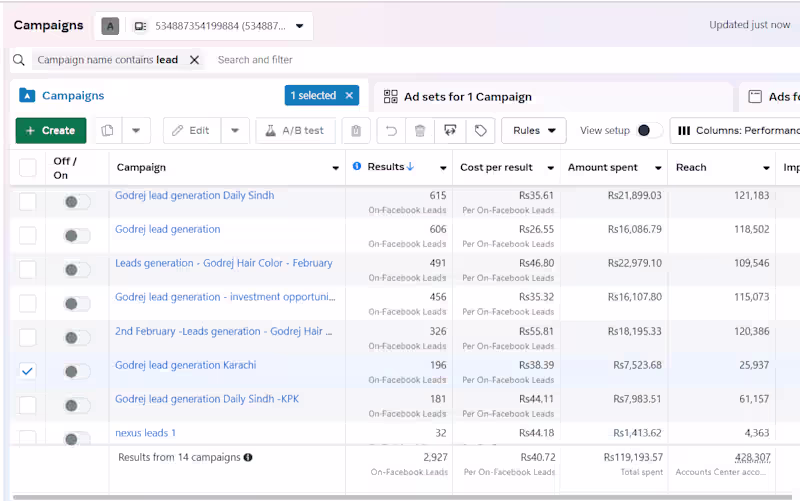This screenshot has height=501, width=800.
Task: Click the undo arrow icon
Action: (391, 131)
